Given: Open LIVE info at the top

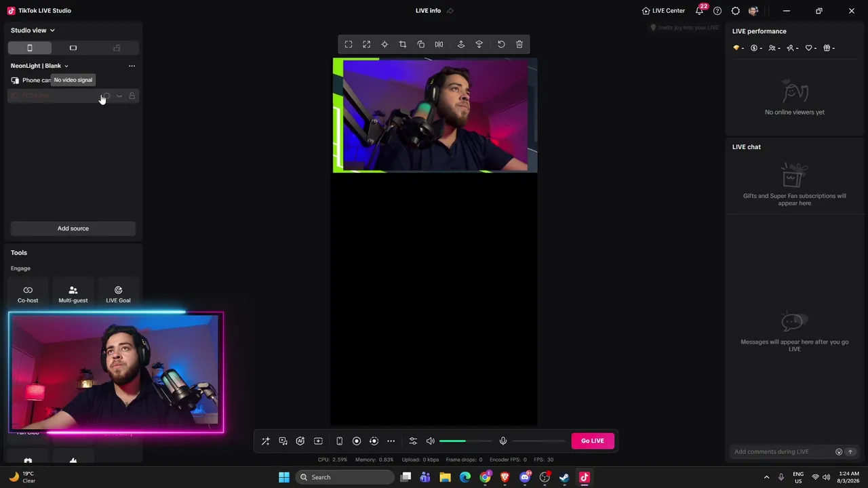Looking at the screenshot, I should (428, 11).
